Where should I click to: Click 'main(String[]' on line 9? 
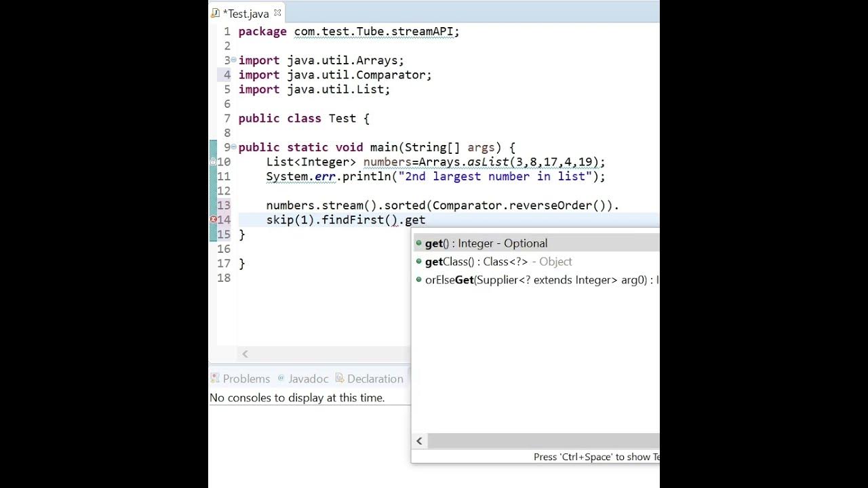click(416, 148)
